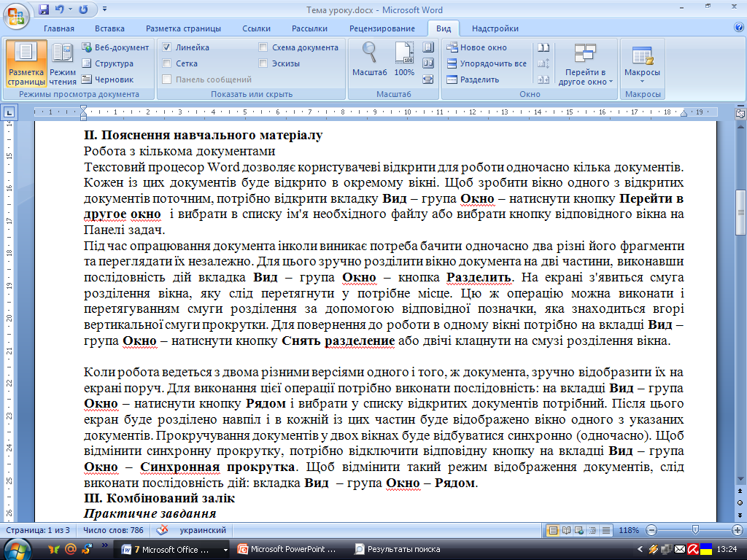Set zoom to 100% in ribbon
This screenshot has height=560, width=747.
[x=404, y=59]
